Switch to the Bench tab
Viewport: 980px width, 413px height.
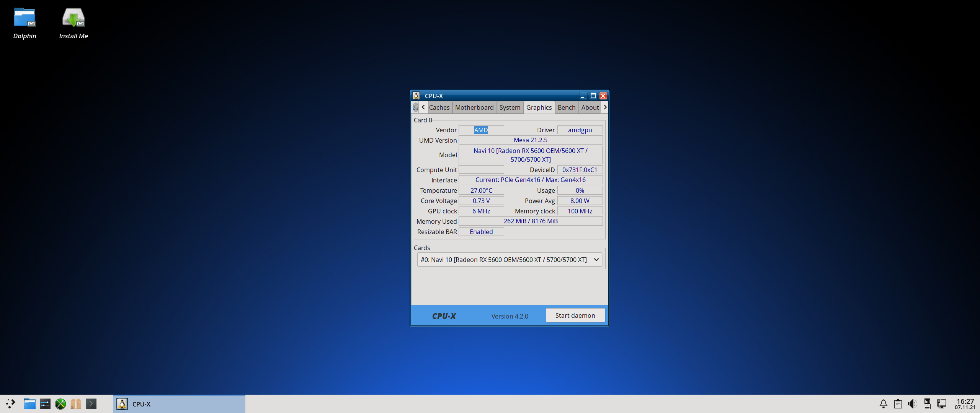(x=566, y=107)
